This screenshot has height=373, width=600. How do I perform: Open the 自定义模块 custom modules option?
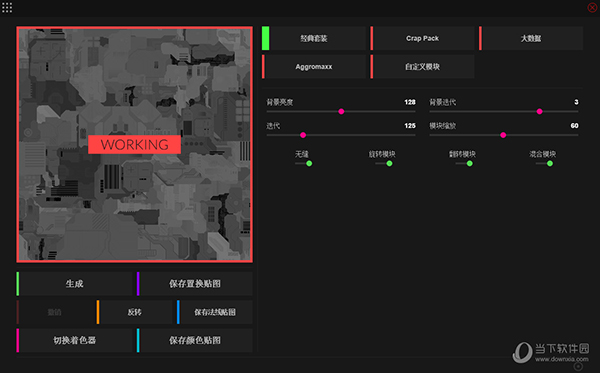(x=422, y=67)
